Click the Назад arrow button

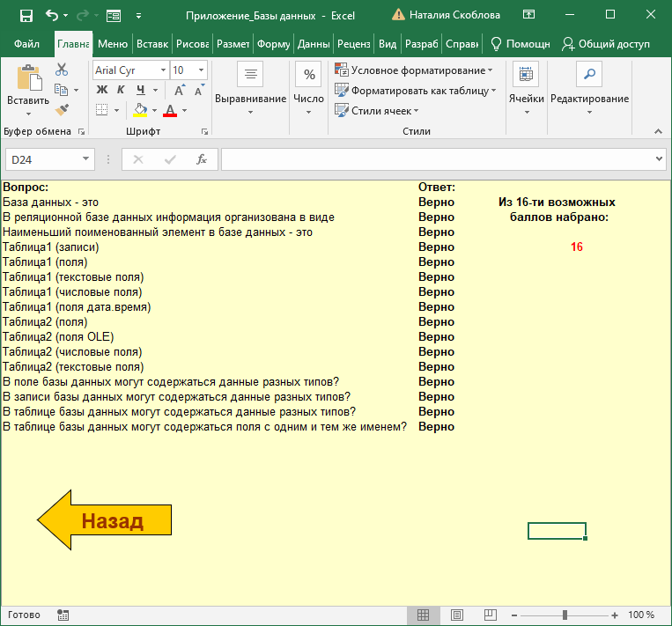(104, 521)
